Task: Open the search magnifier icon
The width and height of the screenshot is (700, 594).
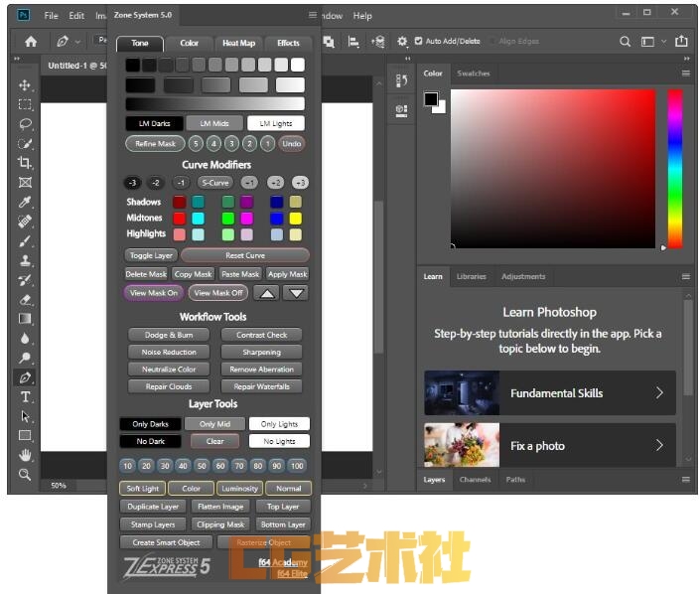Action: (x=625, y=42)
